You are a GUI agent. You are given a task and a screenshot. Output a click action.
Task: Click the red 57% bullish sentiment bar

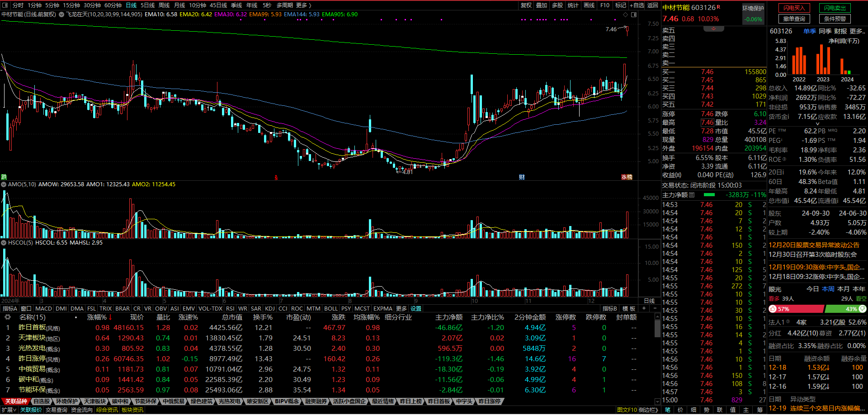(x=796, y=309)
